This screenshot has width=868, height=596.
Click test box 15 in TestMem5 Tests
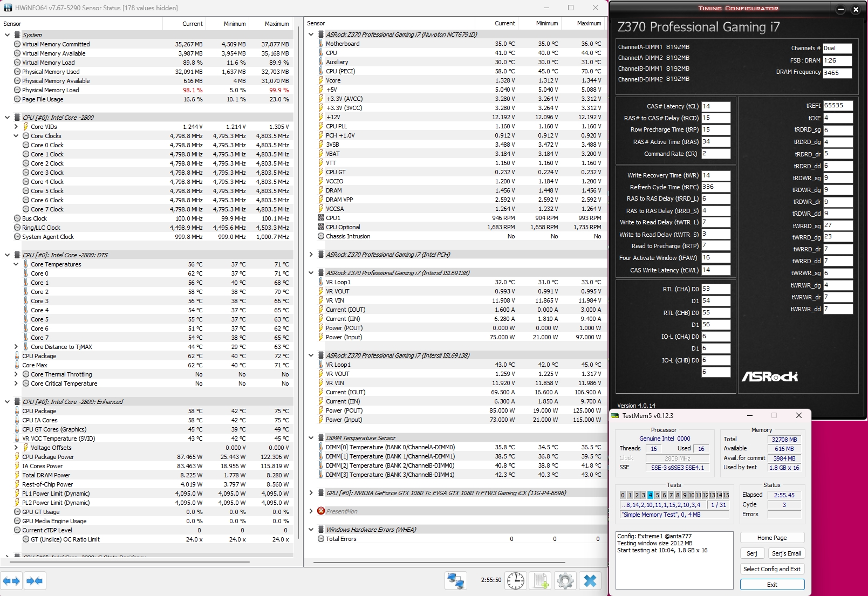[x=726, y=495]
